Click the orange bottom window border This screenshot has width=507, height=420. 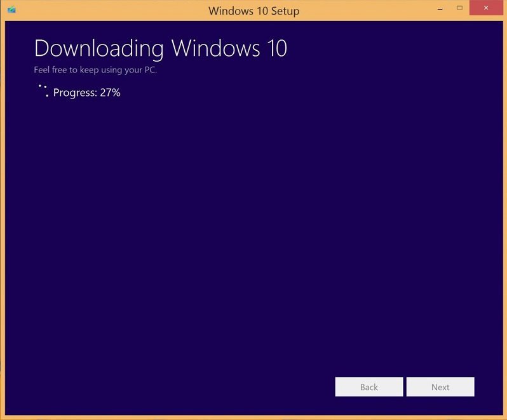click(253, 417)
